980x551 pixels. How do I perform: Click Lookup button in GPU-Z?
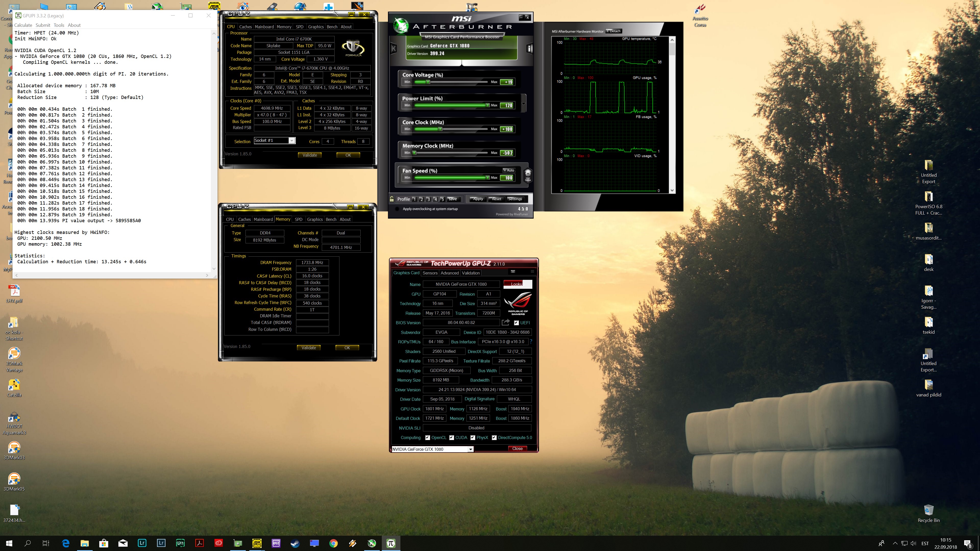[517, 284]
